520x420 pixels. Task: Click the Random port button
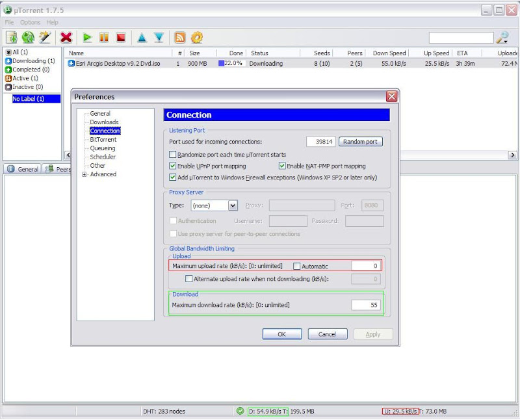[361, 142]
